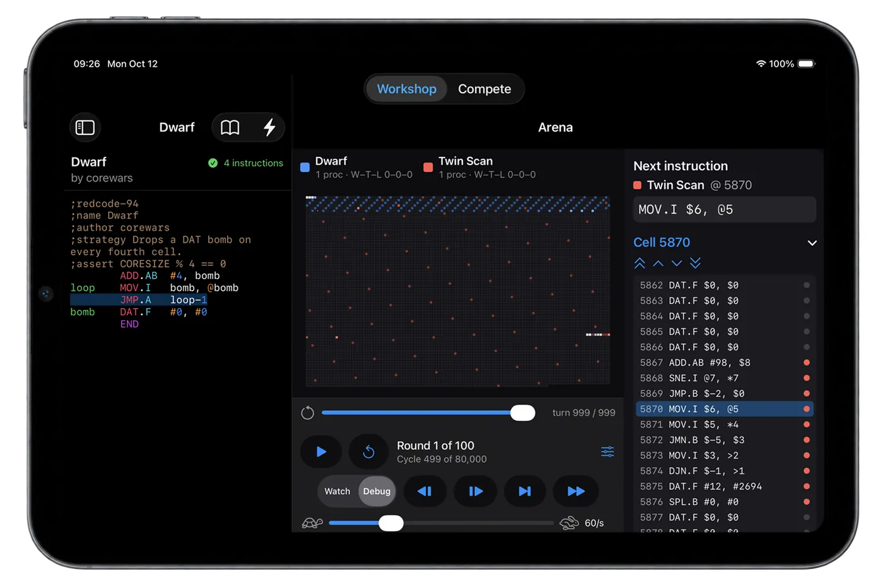Click the Round 1 of 100 label
The width and height of the screenshot is (883, 588).
(x=435, y=446)
